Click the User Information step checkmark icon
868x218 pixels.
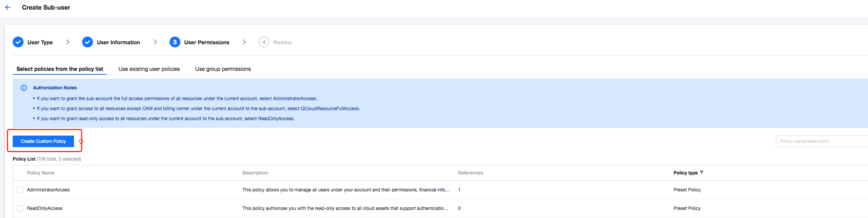87,42
